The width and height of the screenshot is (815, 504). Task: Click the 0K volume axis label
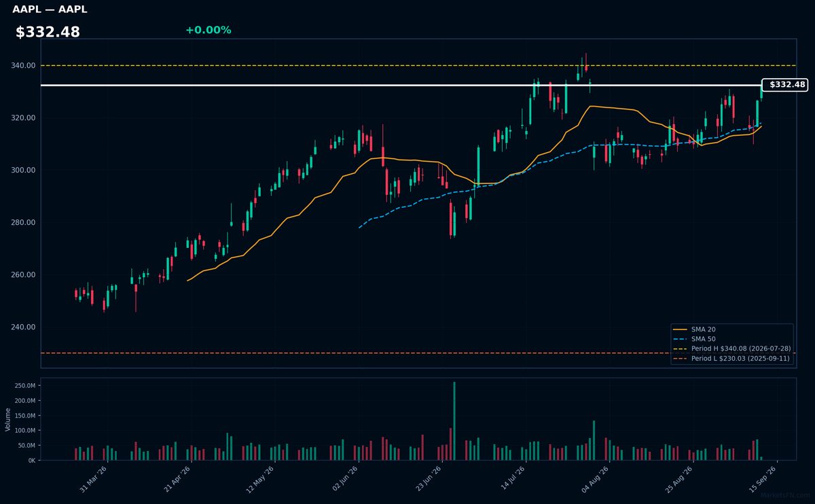32,461
